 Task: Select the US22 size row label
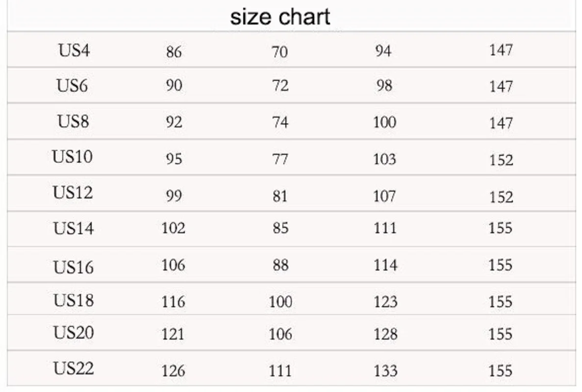point(73,368)
